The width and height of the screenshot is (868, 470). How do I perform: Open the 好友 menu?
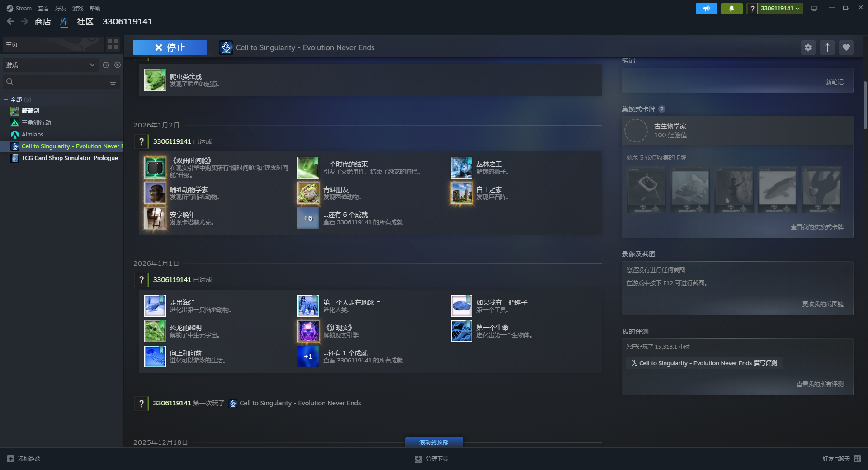pyautogui.click(x=60, y=9)
